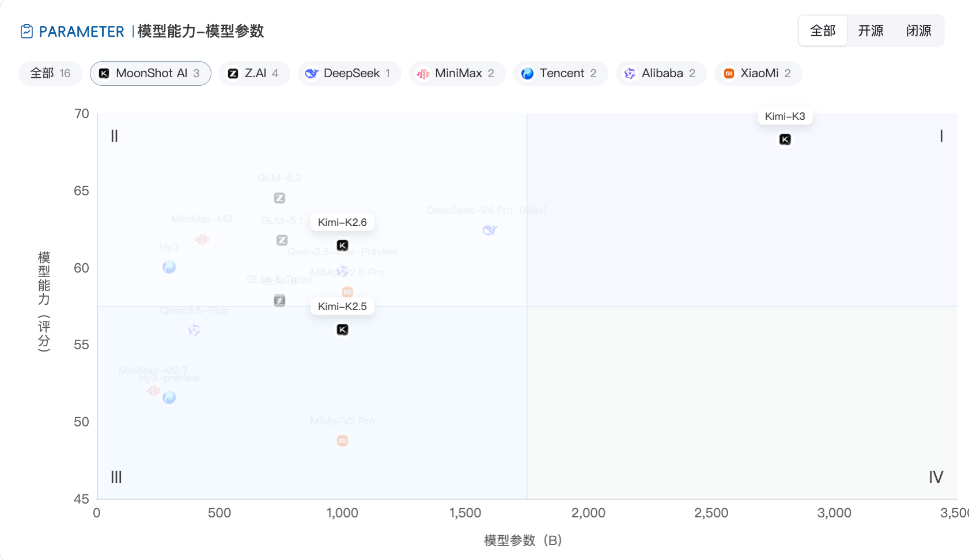Click the Qwen3.5-Plus data point marker
Viewport: 969px width, 560px height.
click(194, 330)
